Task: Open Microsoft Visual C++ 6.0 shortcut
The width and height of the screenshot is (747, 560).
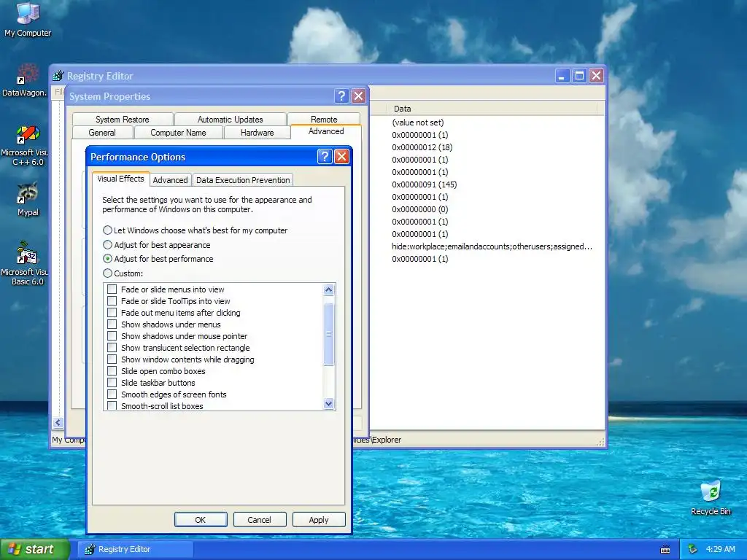Action: (25, 145)
